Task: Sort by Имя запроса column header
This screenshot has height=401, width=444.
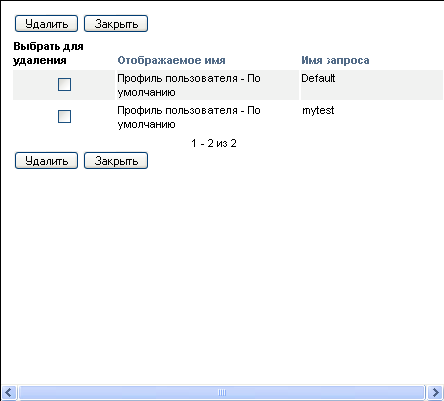Action: pyautogui.click(x=335, y=60)
